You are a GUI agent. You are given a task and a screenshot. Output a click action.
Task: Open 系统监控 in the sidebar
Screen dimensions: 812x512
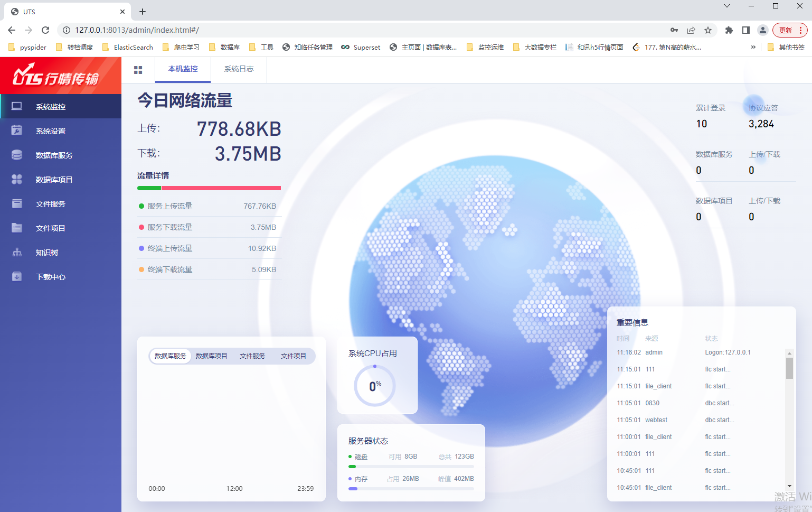(61, 106)
